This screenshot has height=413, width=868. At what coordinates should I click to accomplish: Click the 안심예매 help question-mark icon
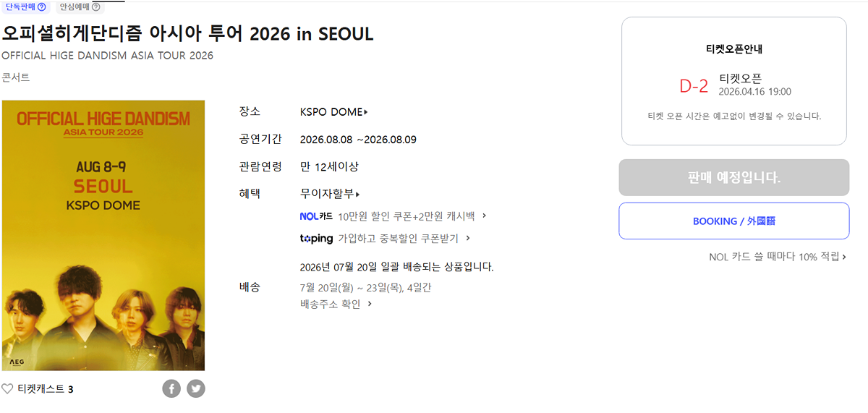click(98, 7)
